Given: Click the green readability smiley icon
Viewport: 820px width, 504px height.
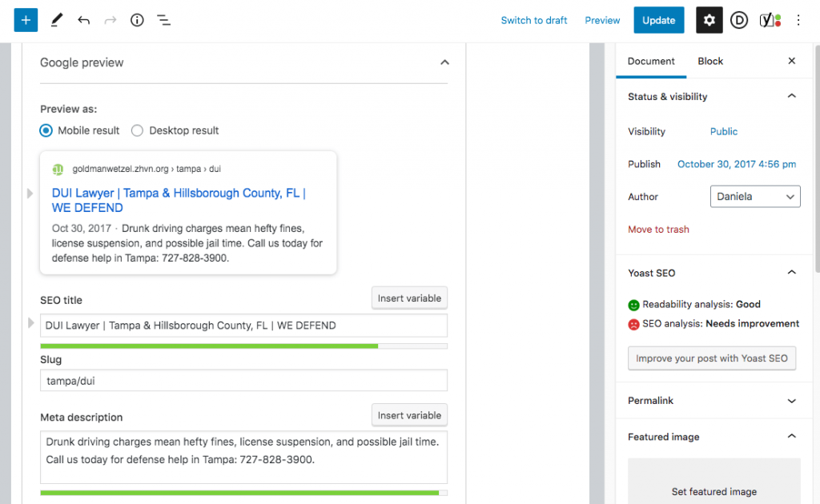Looking at the screenshot, I should (x=633, y=305).
